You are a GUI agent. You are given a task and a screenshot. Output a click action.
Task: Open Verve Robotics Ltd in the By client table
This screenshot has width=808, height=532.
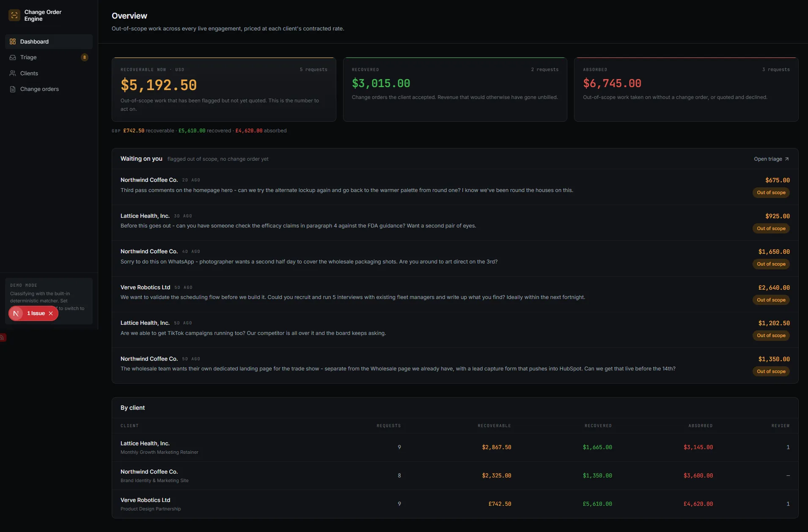pos(145,500)
